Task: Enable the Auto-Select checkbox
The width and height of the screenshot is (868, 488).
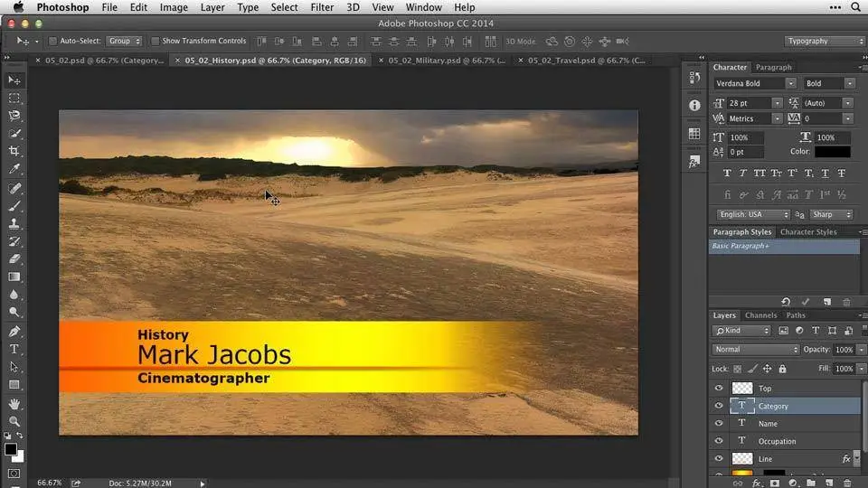Action: click(53, 41)
